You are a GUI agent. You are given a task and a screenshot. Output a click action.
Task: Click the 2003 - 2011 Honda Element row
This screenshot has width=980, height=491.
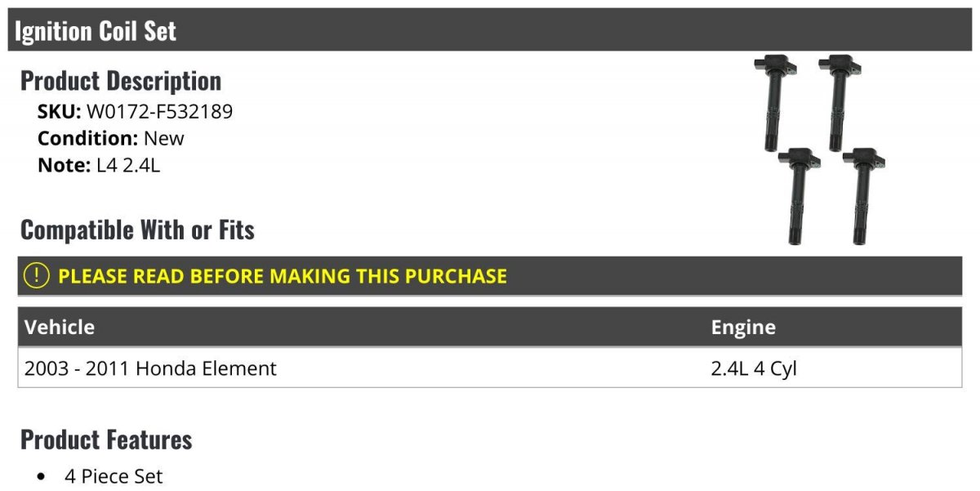click(490, 368)
